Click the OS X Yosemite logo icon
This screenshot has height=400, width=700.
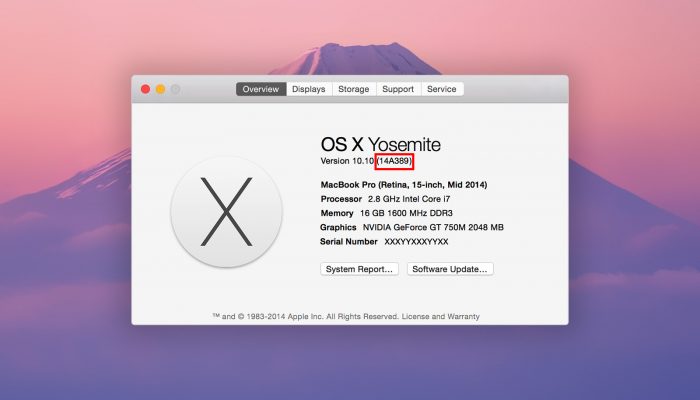coord(226,212)
